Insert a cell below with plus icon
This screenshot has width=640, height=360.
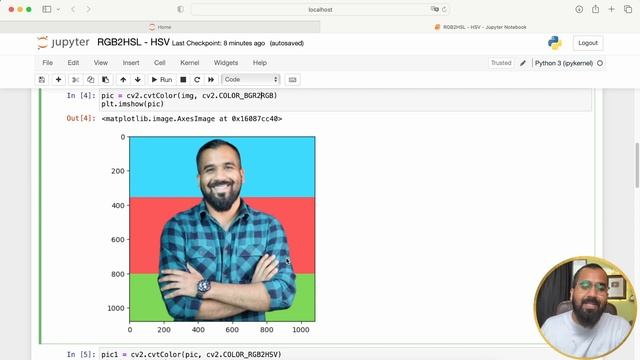[58, 80]
